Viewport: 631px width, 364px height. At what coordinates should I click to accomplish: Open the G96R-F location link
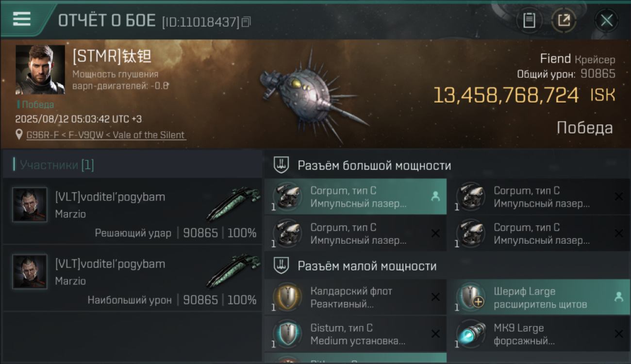pos(106,135)
